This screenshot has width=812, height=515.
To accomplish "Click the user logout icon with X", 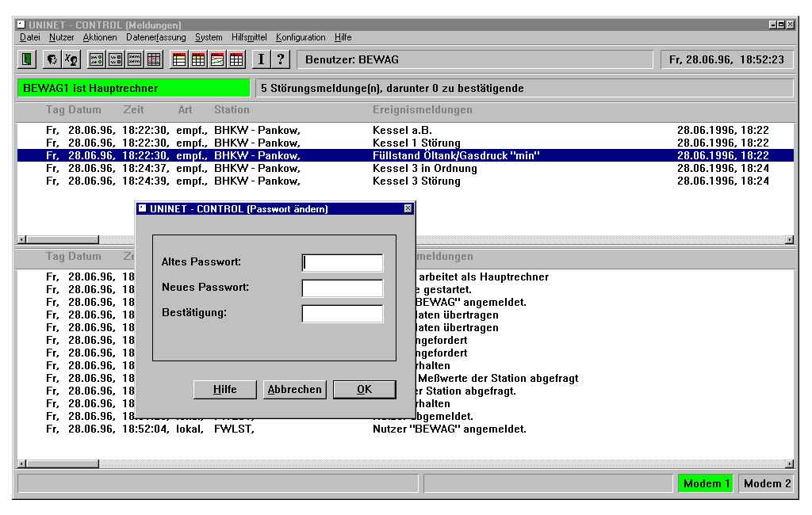I will click(x=71, y=59).
